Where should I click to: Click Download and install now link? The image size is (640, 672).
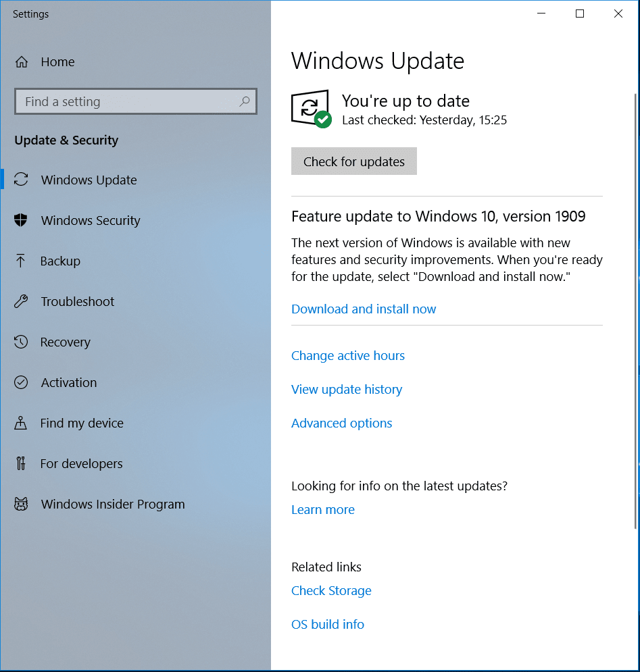click(x=364, y=309)
